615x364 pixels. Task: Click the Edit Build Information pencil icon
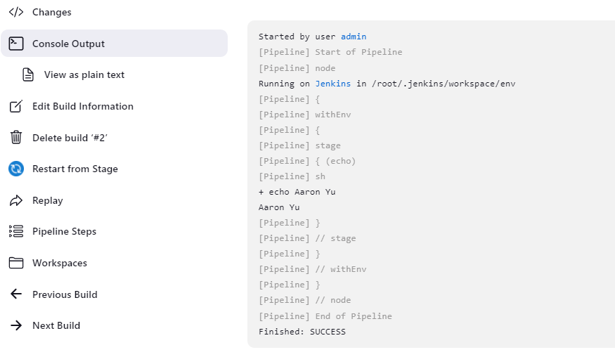(15, 106)
